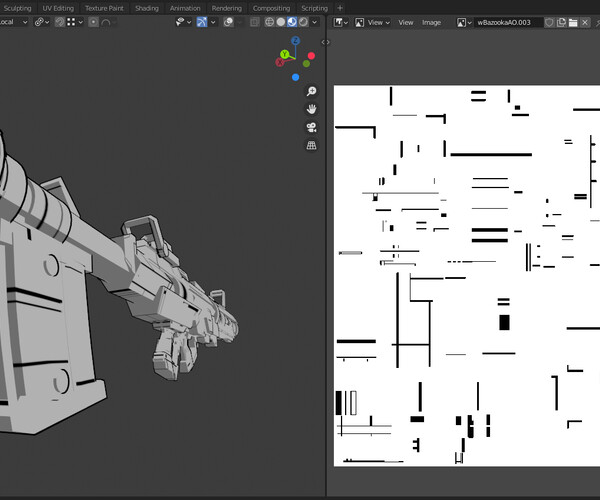Click the red X axis on the gizmo
Image resolution: width=600 pixels, height=500 pixels.
point(280,62)
